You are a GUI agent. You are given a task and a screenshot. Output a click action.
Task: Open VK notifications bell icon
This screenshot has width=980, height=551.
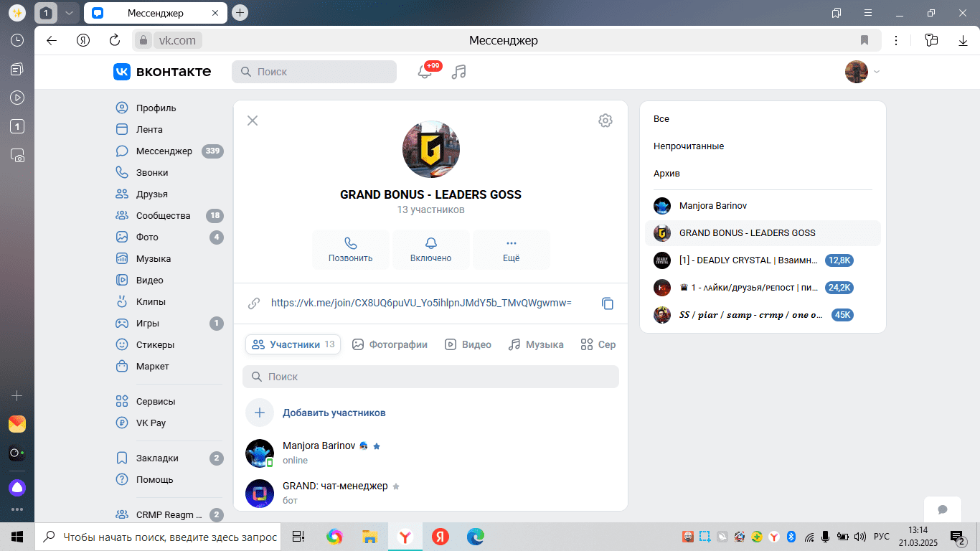pos(425,72)
